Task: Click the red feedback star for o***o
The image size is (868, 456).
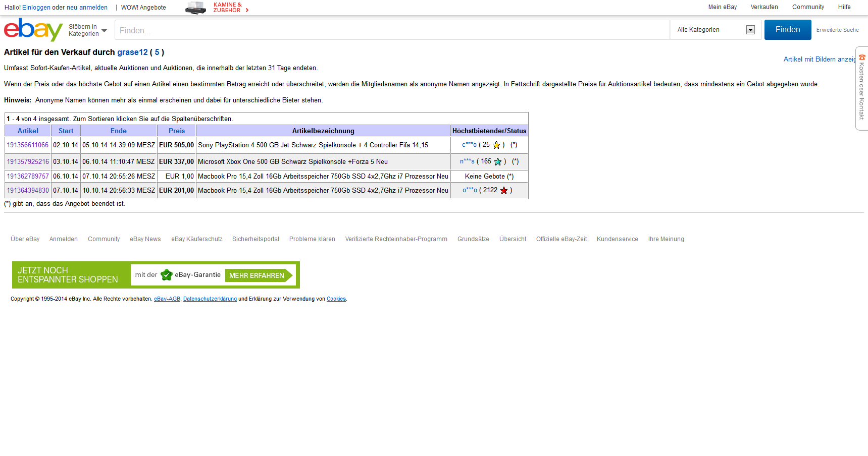Action: (504, 191)
